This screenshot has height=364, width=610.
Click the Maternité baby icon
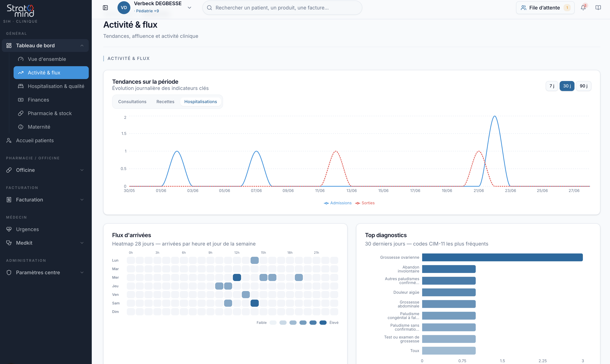coord(21,127)
